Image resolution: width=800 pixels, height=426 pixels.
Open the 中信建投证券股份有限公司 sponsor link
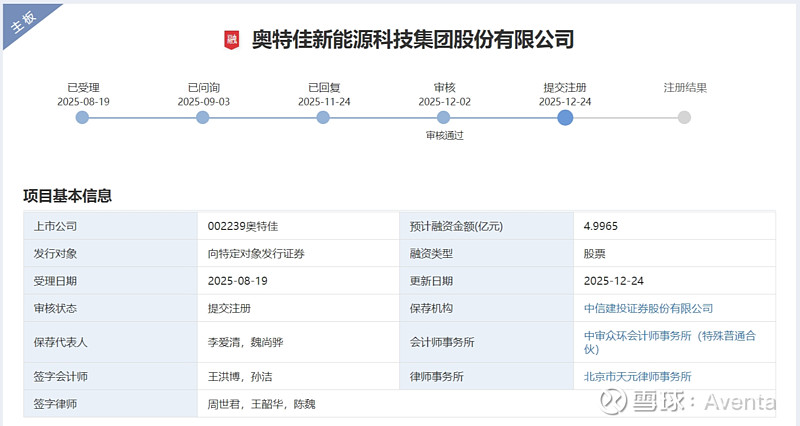[648, 308]
